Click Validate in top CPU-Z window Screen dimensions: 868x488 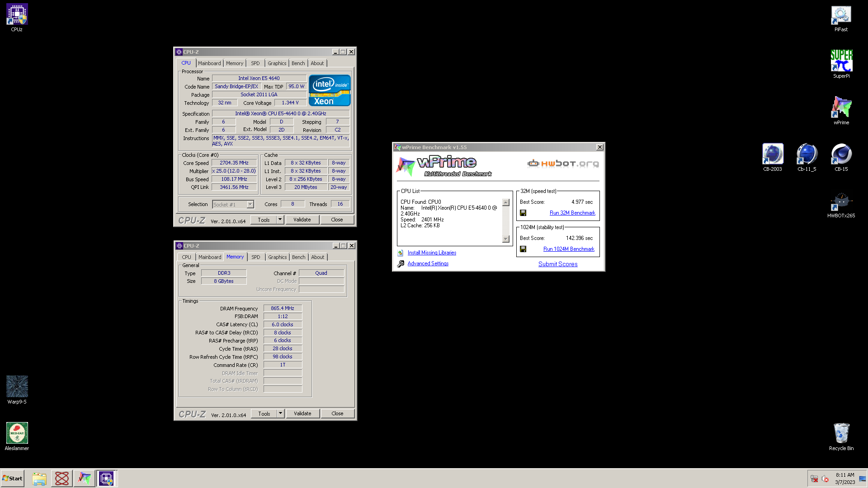302,220
